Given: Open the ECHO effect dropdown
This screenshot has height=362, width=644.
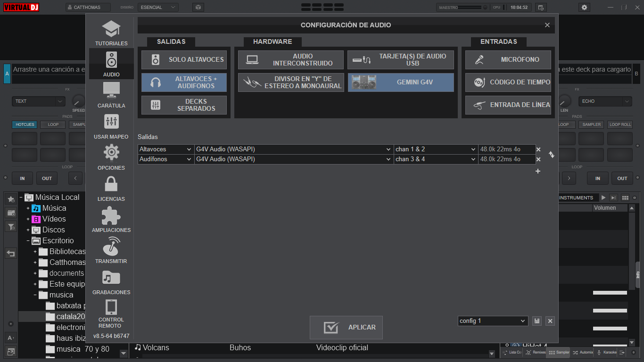Looking at the screenshot, I should click(x=605, y=101).
